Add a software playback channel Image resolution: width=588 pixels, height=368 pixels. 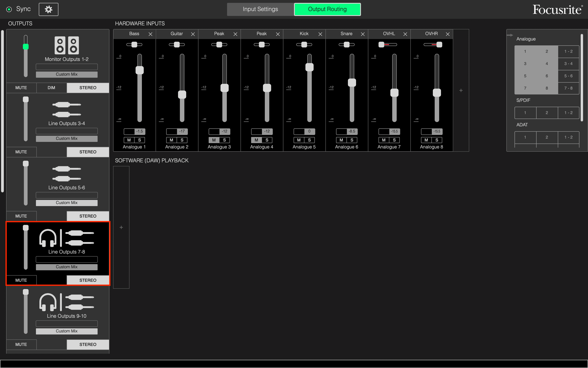121,227
